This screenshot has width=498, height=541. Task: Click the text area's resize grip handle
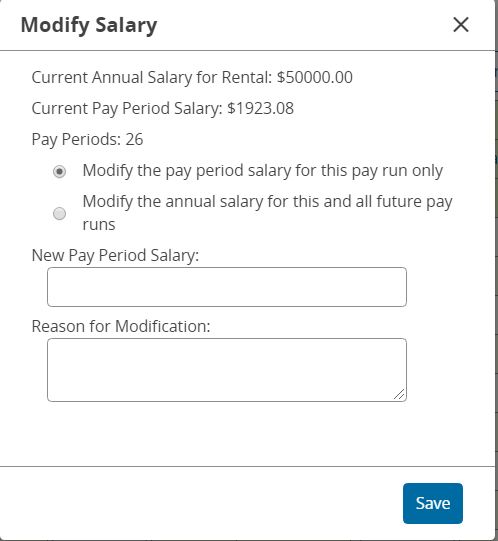399,394
